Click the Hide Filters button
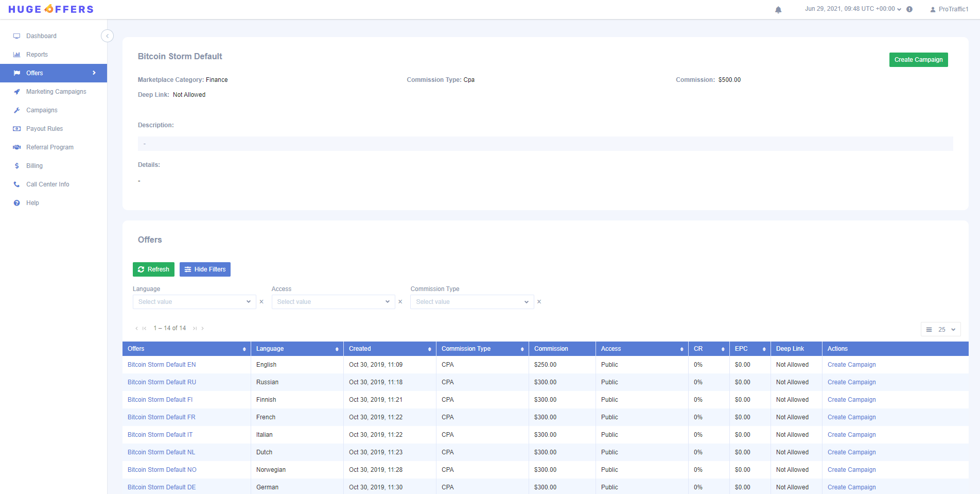Screen dimensions: 980x494 [205, 269]
